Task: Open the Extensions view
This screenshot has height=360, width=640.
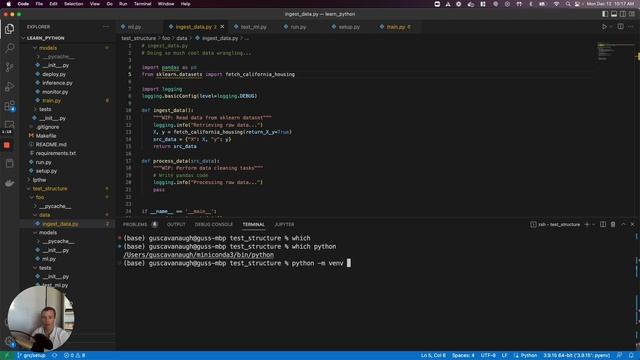Action: [x=9, y=106]
